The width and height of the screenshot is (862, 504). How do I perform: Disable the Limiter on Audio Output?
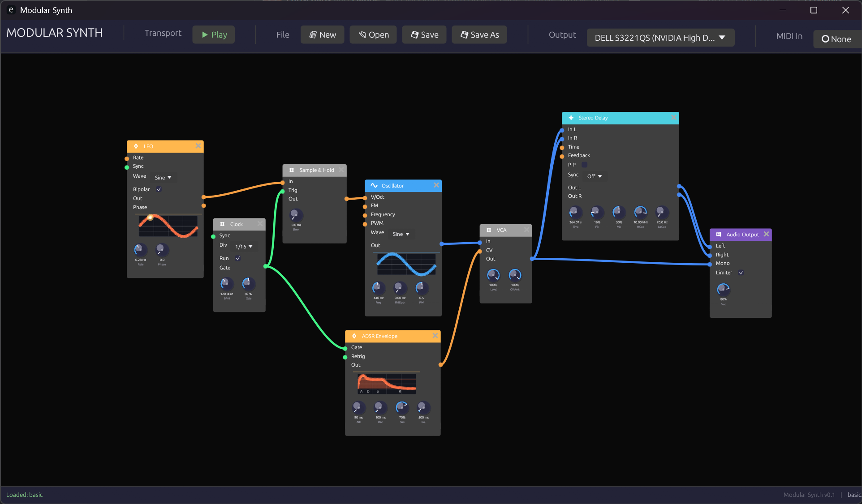(741, 273)
